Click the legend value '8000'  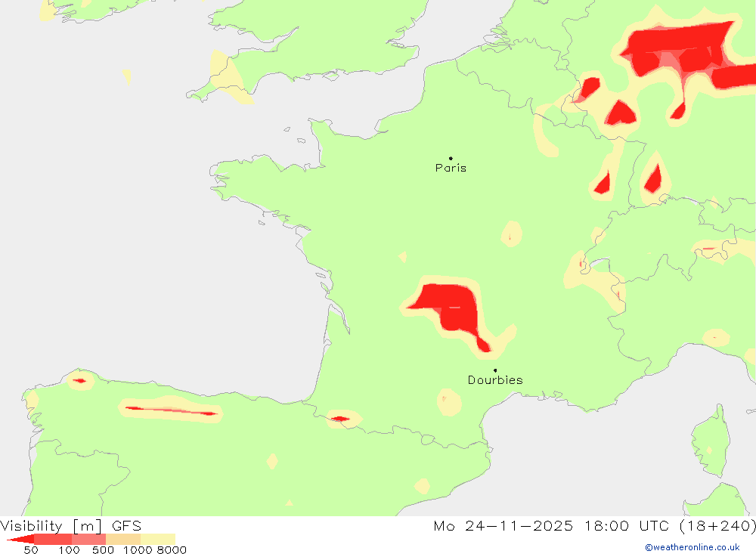point(172,550)
